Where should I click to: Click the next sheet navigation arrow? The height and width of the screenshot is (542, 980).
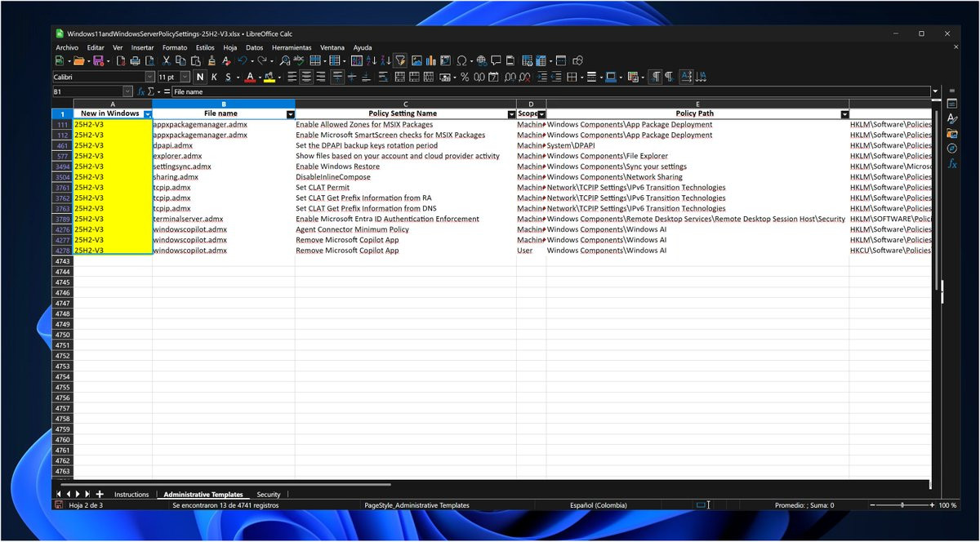pos(78,495)
